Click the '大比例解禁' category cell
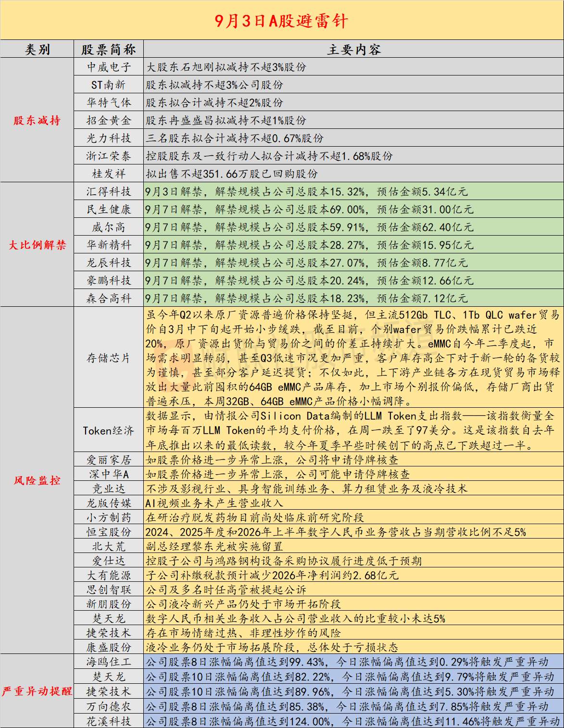The width and height of the screenshot is (564, 728). point(37,245)
